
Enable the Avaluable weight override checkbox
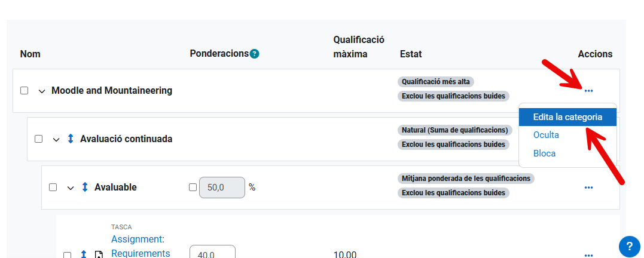193,187
